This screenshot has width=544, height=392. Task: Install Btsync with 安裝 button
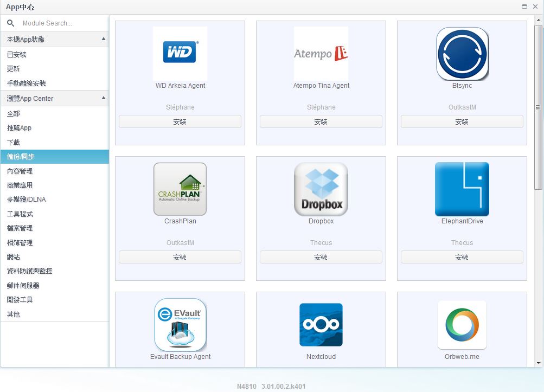click(x=462, y=122)
